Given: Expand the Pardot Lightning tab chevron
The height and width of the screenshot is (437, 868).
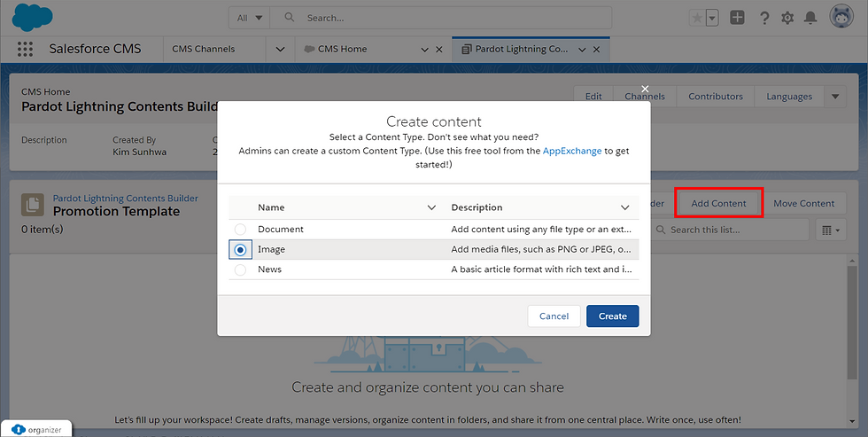Looking at the screenshot, I should click(582, 50).
